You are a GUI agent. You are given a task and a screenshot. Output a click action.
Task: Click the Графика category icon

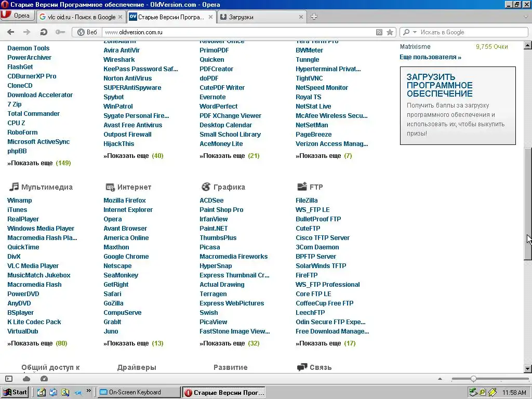coord(206,187)
